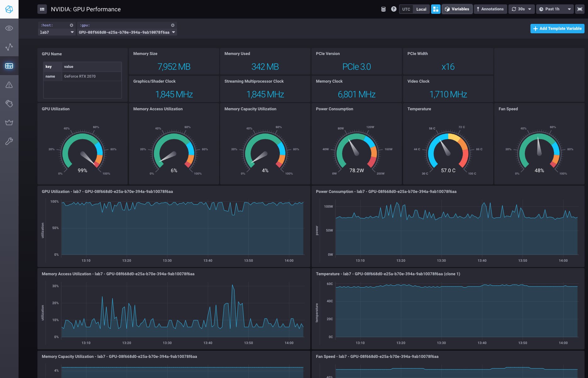Click the Streaming Multiprocessor Clock cell title
Viewport: 588px width, 378px height.
coord(254,81)
